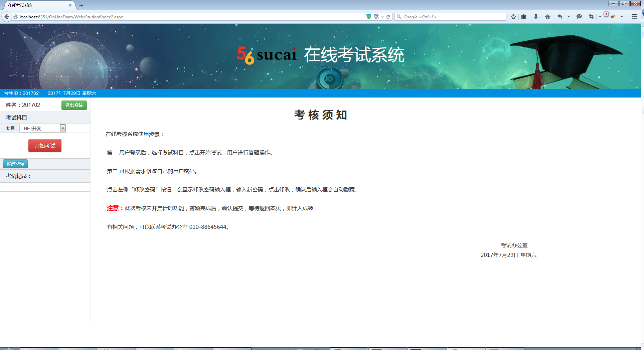The height and width of the screenshot is (350, 644).
Task: Click the crop screenshot tool icon
Action: [591, 17]
